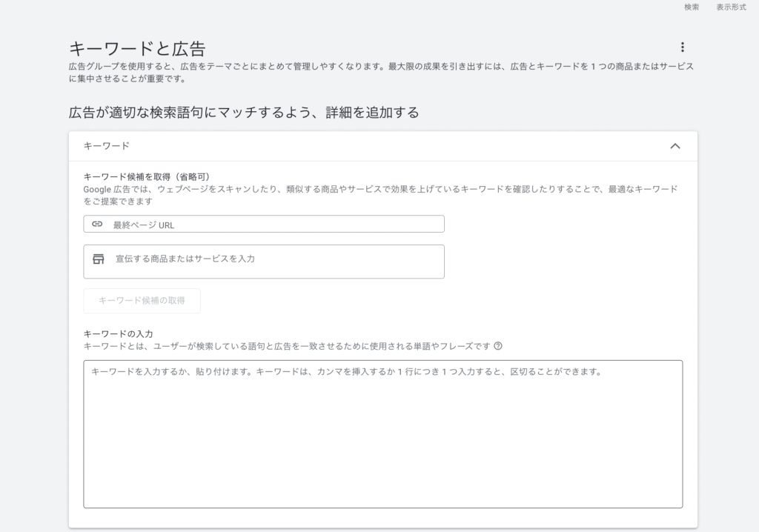Click the キーワード panel header title

click(x=107, y=146)
